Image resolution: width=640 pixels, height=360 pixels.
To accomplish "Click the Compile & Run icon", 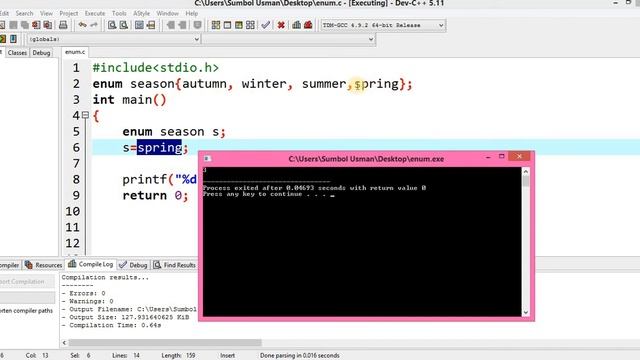I will tap(239, 25).
